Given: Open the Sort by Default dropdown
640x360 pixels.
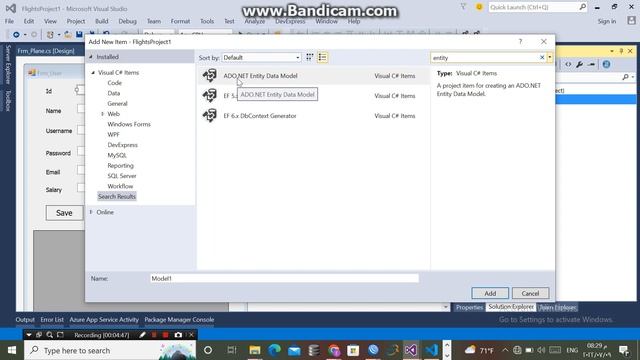Looking at the screenshot, I should [261, 58].
